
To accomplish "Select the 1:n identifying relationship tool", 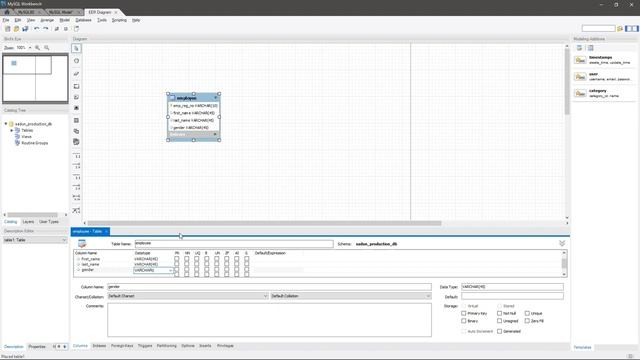I will (x=76, y=187).
